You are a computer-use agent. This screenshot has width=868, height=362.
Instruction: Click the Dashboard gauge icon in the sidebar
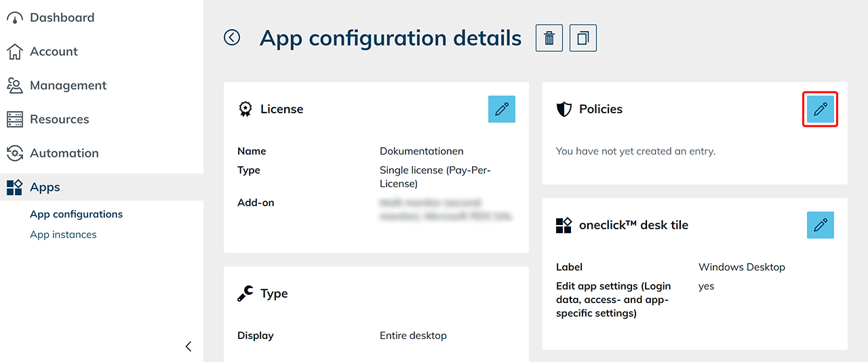pyautogui.click(x=14, y=18)
